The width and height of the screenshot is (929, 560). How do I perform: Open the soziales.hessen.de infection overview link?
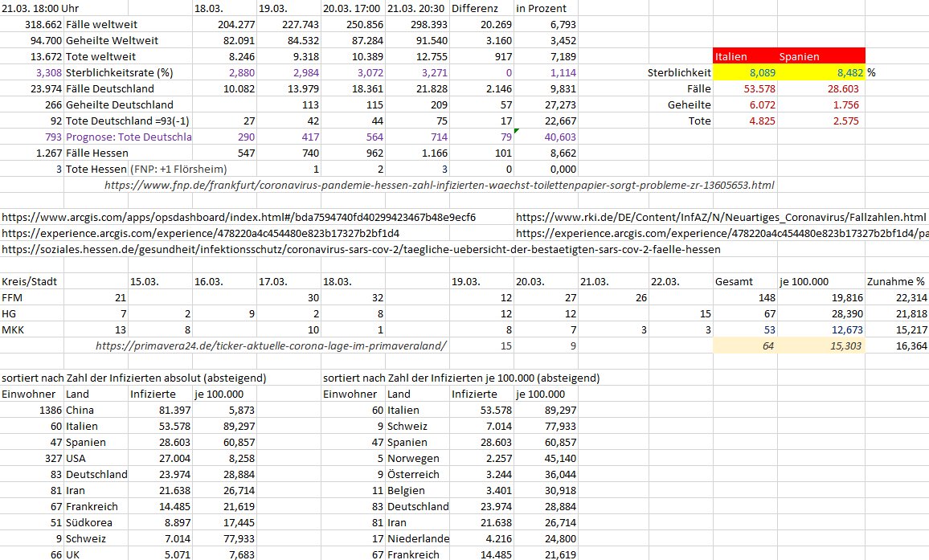pyautogui.click(x=361, y=250)
